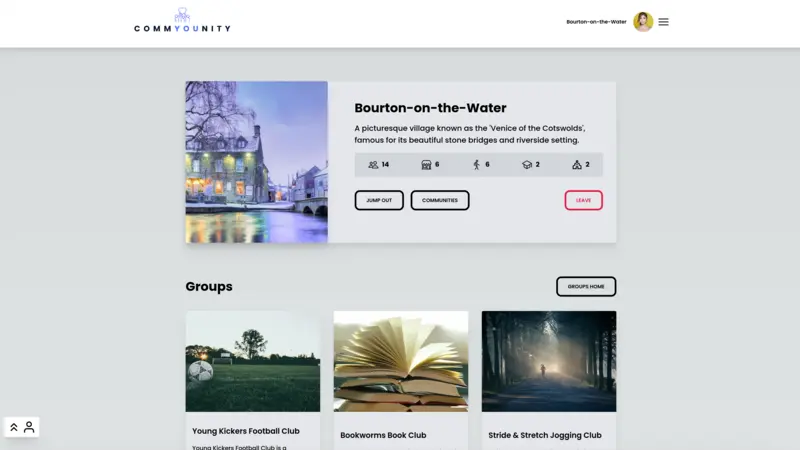Click the graduation cap icon showing 2

pyautogui.click(x=527, y=165)
